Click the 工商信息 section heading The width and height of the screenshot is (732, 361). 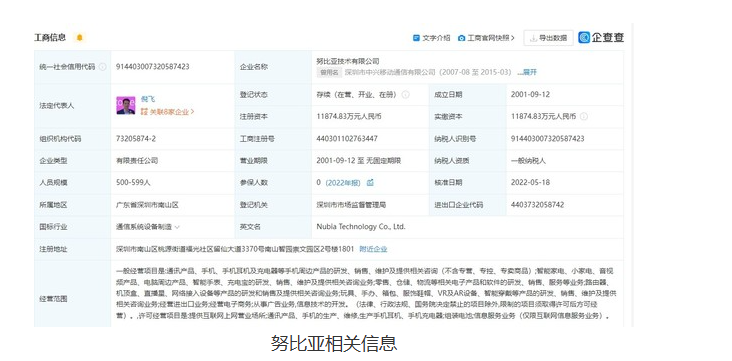(50, 38)
